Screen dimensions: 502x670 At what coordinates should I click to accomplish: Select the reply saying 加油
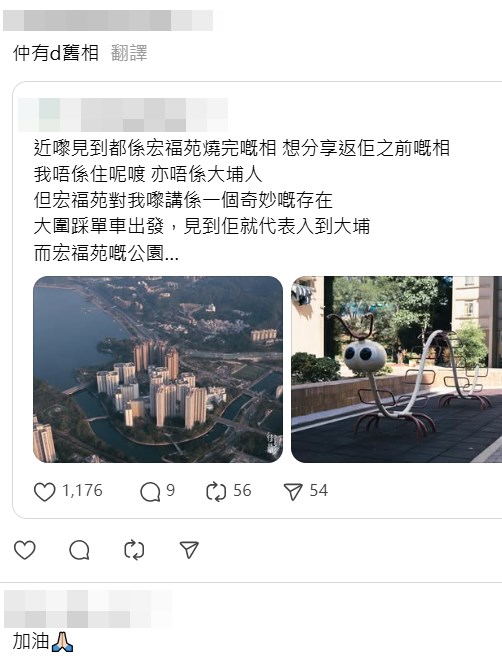tap(43, 641)
